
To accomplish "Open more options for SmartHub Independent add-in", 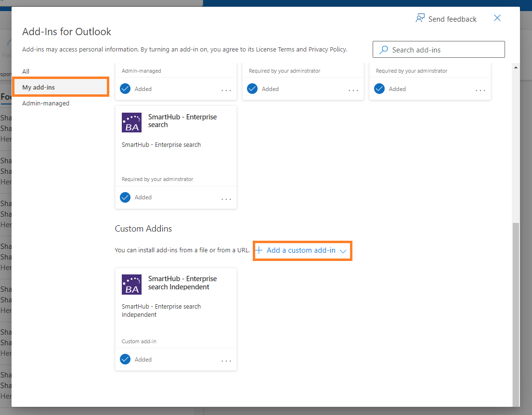I will pyautogui.click(x=226, y=361).
